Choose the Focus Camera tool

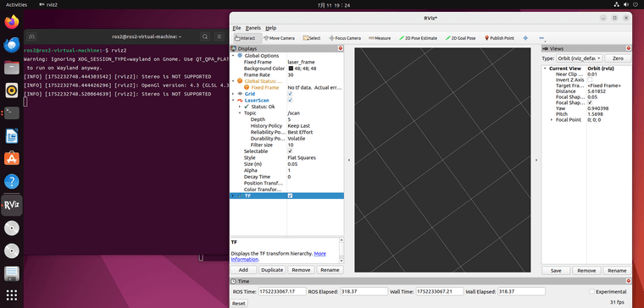pos(345,38)
